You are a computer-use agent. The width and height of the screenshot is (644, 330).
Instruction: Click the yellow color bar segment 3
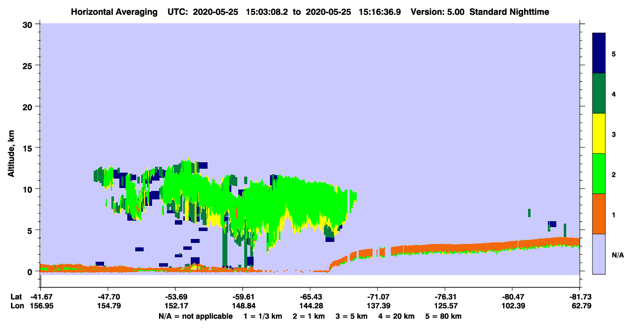[x=599, y=134]
